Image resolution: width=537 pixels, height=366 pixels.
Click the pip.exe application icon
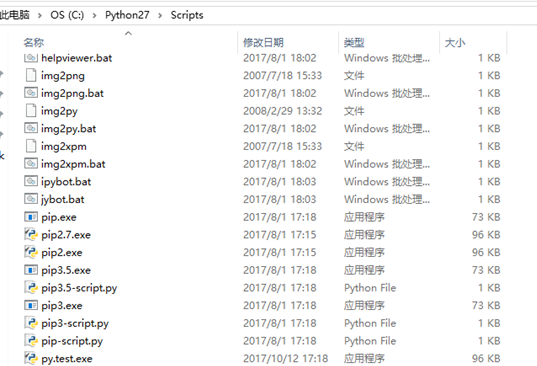[x=31, y=217]
